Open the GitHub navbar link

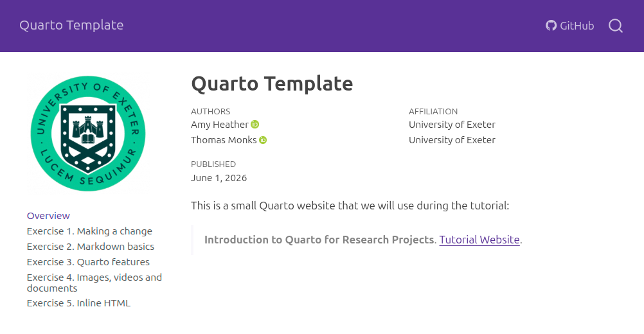tap(569, 26)
